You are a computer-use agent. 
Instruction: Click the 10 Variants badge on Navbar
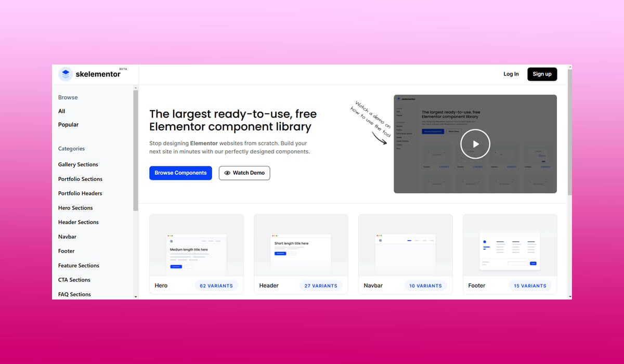pos(425,285)
